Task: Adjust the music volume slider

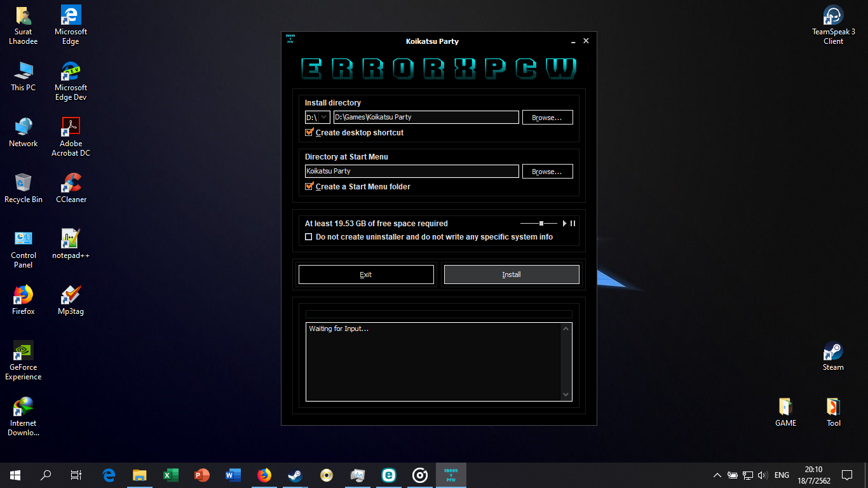Action: pyautogui.click(x=541, y=224)
